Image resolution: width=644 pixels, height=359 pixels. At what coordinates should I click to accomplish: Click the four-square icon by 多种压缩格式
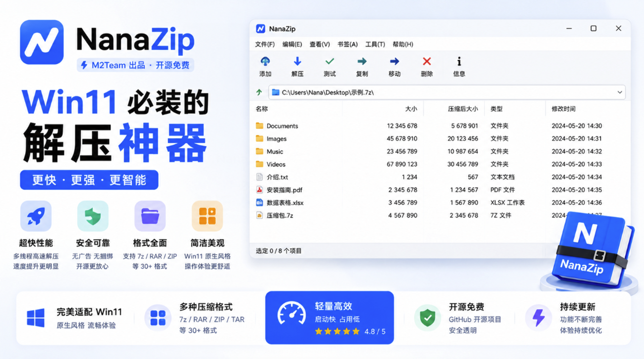pyautogui.click(x=158, y=318)
